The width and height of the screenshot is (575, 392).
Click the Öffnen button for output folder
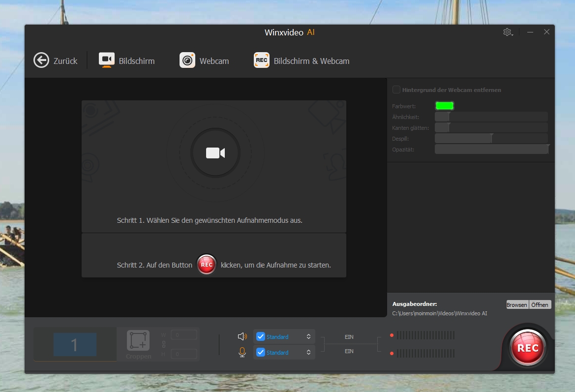540,305
